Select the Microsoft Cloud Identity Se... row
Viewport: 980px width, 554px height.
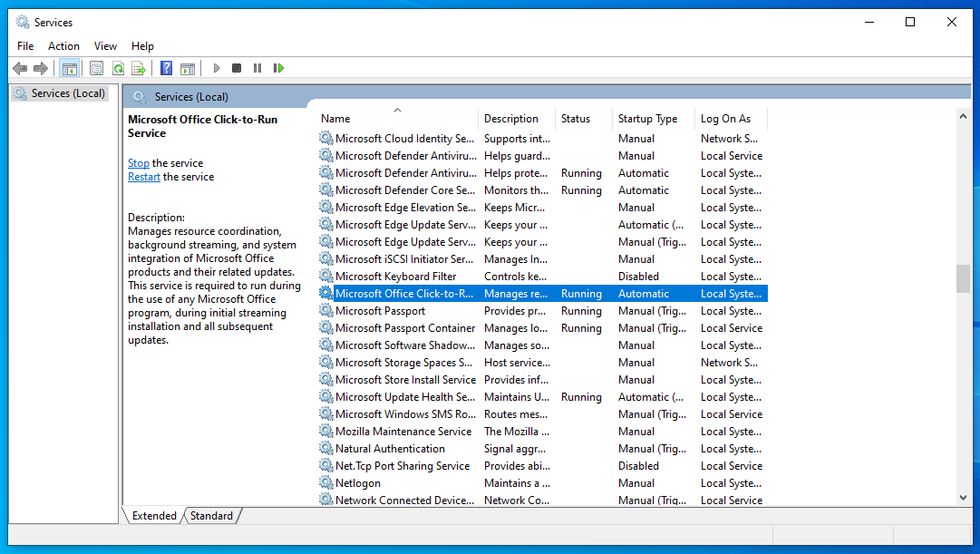pos(542,138)
